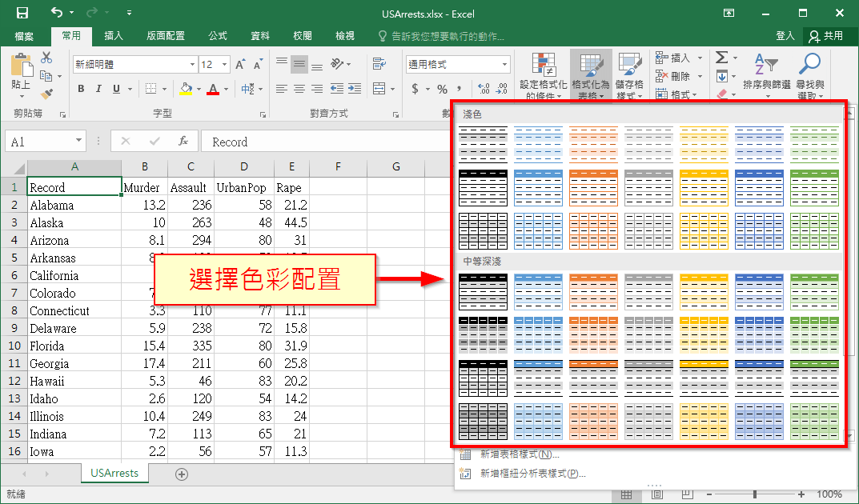This screenshot has height=504, width=859.
Task: Switch to the 插入 ribbon tab
Action: point(114,36)
